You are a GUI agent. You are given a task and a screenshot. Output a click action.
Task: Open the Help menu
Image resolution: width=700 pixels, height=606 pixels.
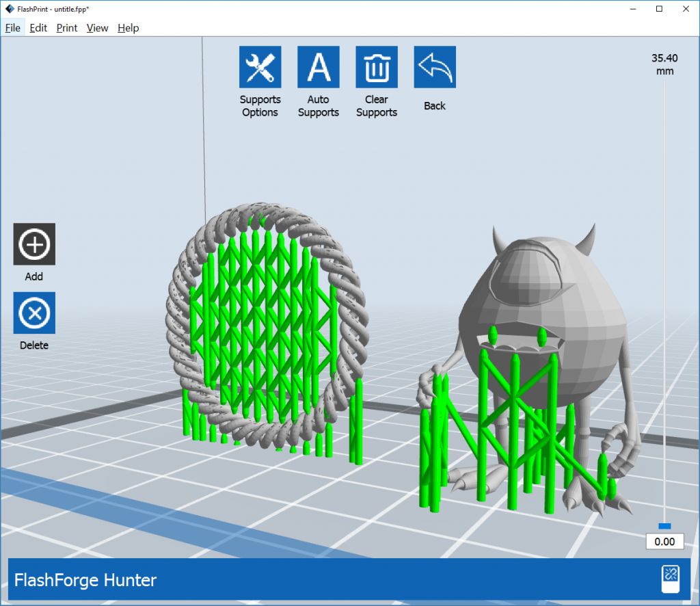pos(128,27)
